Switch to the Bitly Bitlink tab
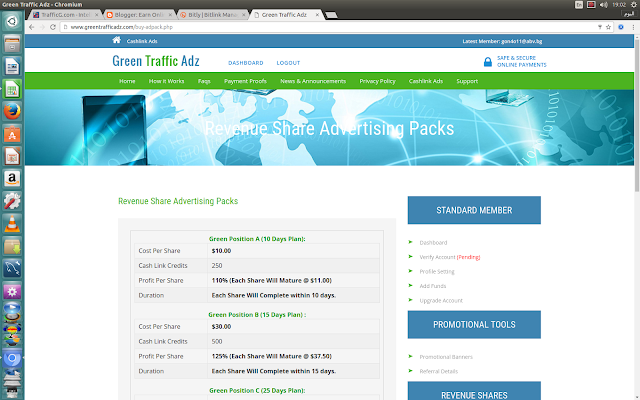The image size is (640, 400). (x=213, y=15)
